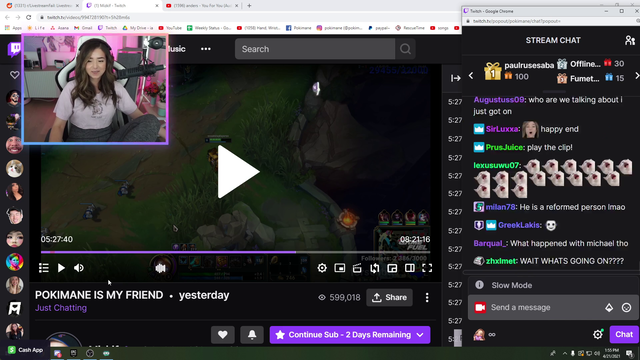Click the rainbow avatar channel in sidebar
Image resolution: width=640 pixels, height=360 pixels.
(x=14, y=262)
